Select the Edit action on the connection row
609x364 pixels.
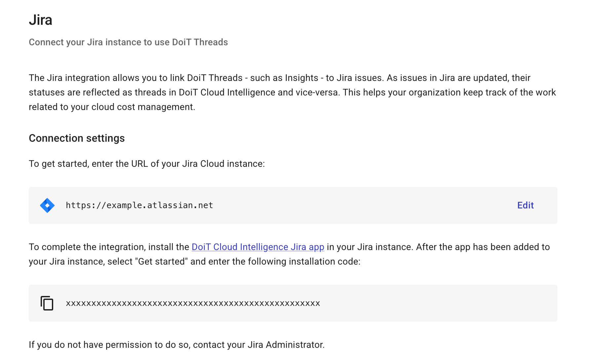point(525,205)
